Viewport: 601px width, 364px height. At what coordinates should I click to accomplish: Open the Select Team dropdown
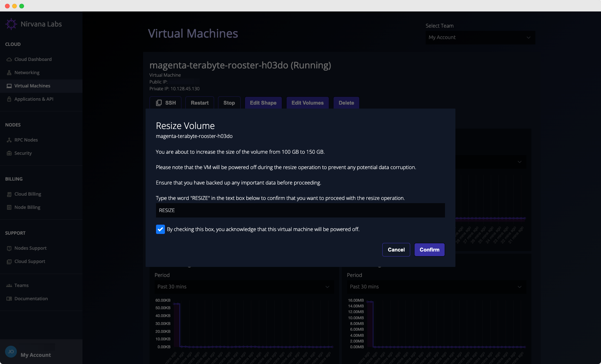click(x=480, y=38)
